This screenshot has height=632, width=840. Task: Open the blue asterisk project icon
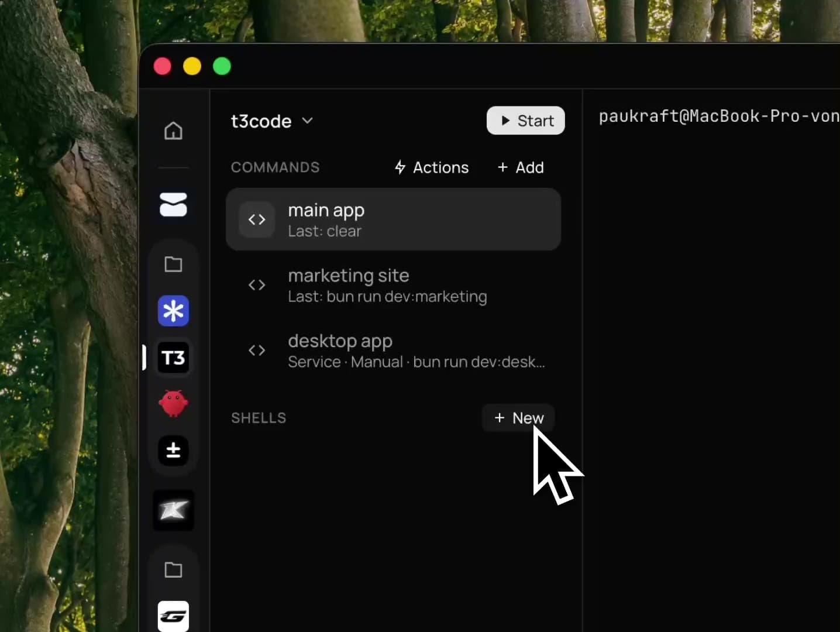(x=173, y=311)
